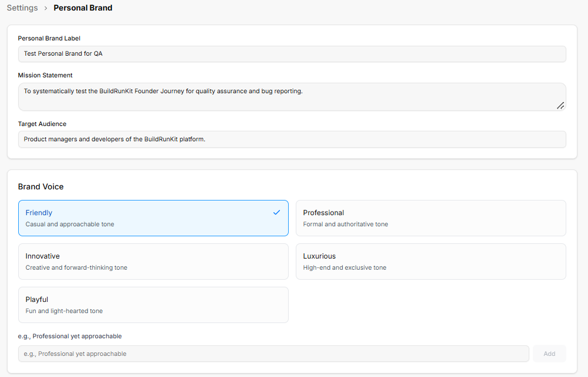588x377 pixels.
Task: Click the 'Fun and light-hearted tone' description
Action: click(64, 311)
